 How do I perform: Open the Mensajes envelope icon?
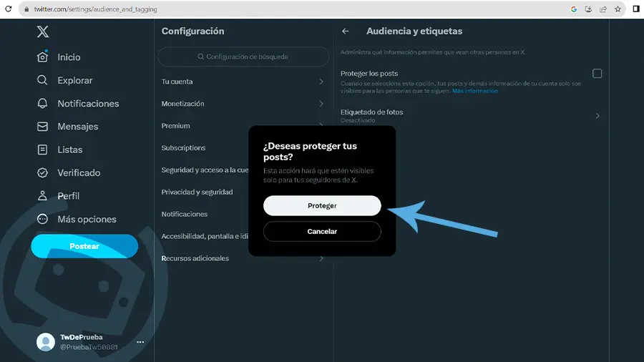pyautogui.click(x=42, y=127)
